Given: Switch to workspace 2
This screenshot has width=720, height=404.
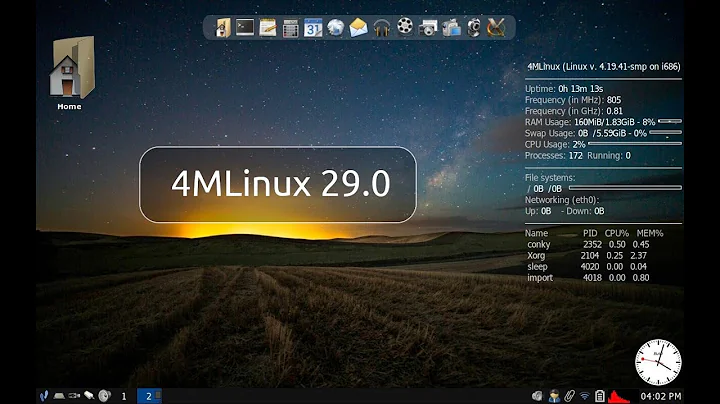Looking at the screenshot, I should coord(149,396).
